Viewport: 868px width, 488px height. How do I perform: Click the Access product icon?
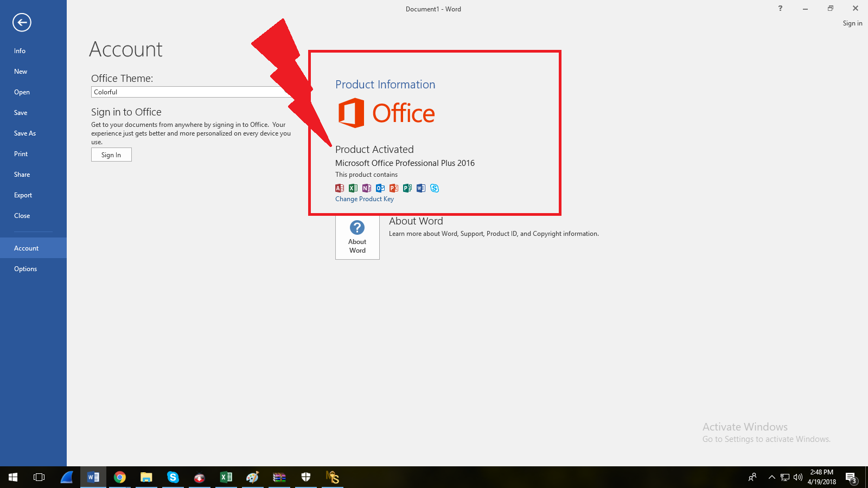click(x=340, y=188)
